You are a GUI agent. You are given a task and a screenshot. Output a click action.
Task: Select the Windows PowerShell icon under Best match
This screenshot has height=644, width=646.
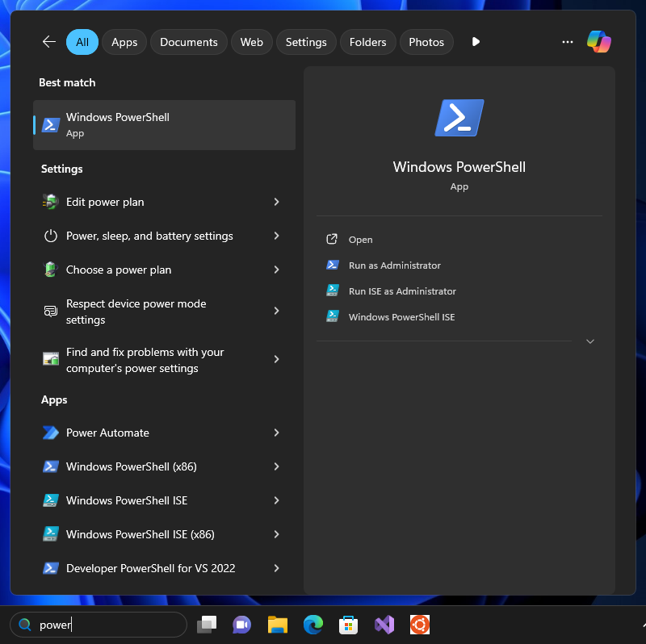pyautogui.click(x=50, y=124)
